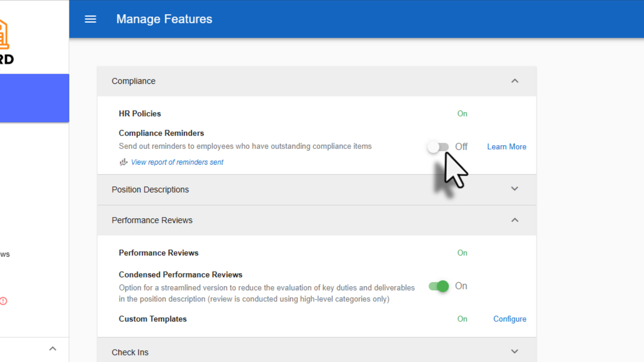Open Learn More for Compliance Reminders
This screenshot has width=644, height=362.
point(506,147)
